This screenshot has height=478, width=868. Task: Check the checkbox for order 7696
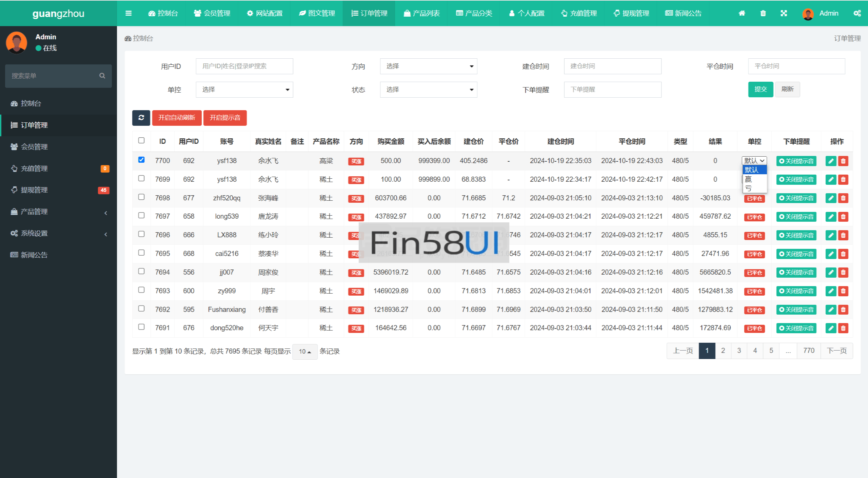coord(141,234)
